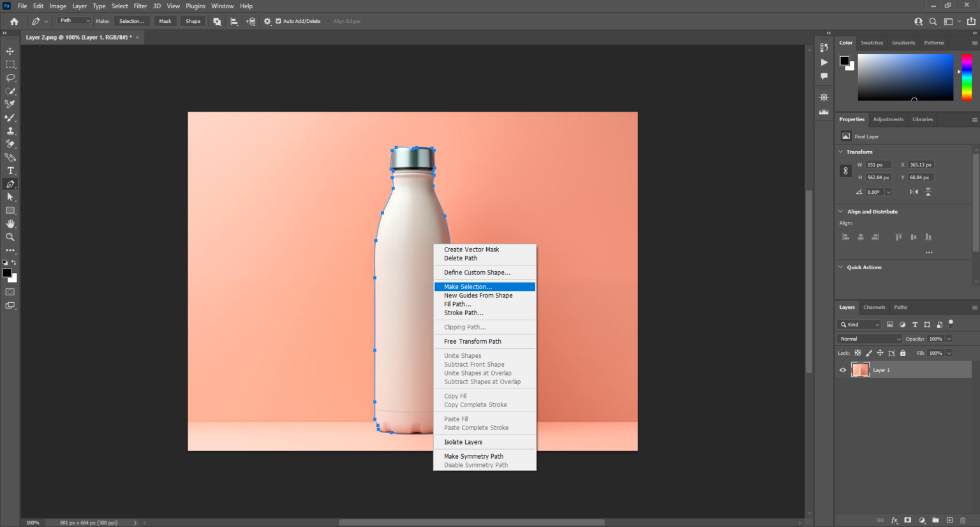This screenshot has height=527, width=980.
Task: Toggle visibility of Layer 1
Action: (842, 369)
